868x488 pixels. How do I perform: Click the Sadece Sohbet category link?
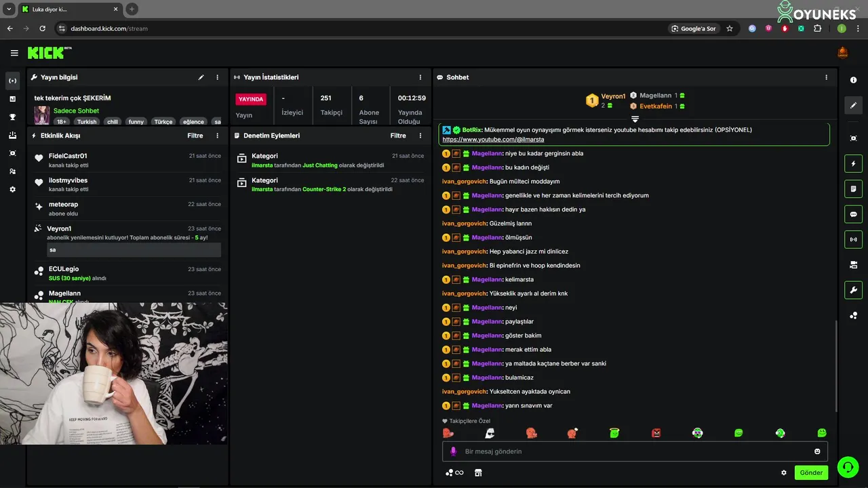(x=76, y=110)
